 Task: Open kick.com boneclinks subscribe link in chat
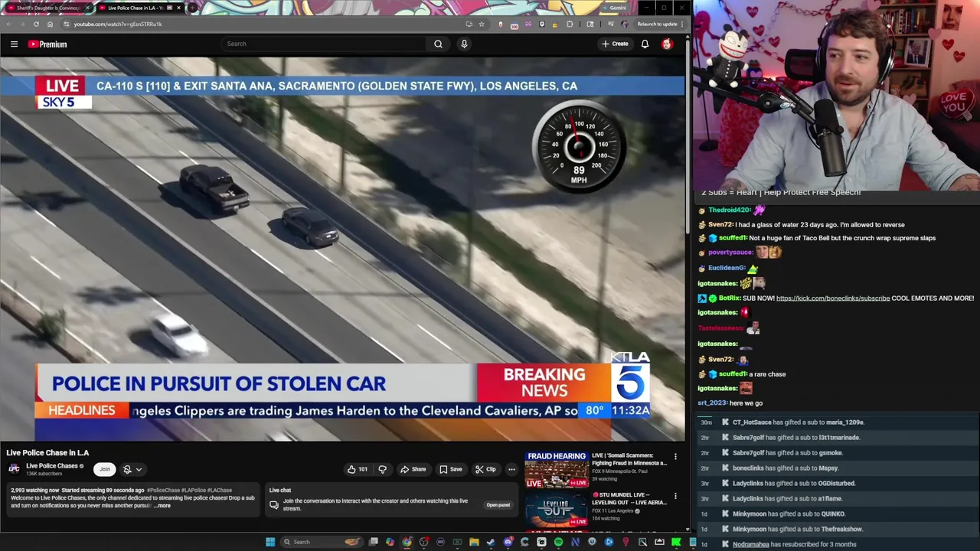833,298
